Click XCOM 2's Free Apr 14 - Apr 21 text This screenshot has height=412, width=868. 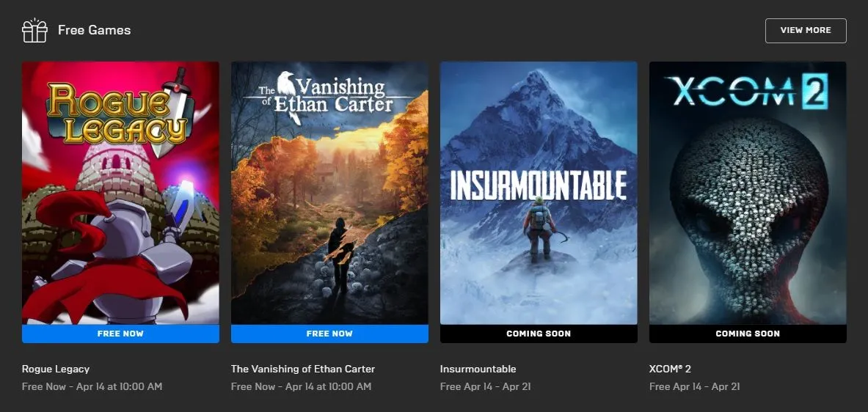click(694, 386)
